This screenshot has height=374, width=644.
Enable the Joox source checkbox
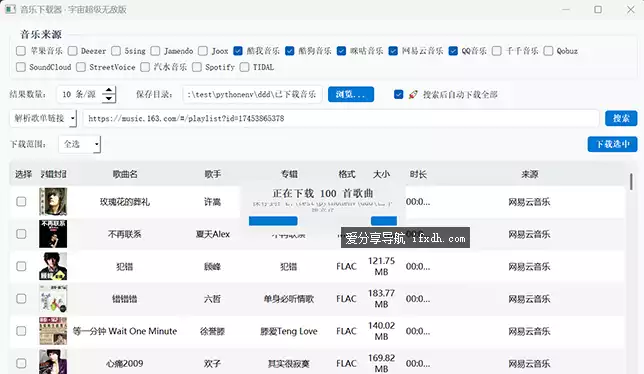(x=203, y=51)
